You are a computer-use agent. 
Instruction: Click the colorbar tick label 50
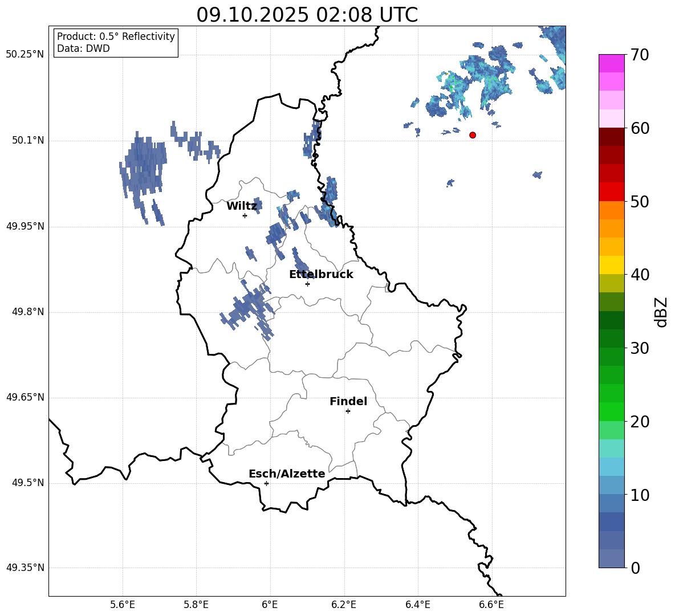(640, 201)
